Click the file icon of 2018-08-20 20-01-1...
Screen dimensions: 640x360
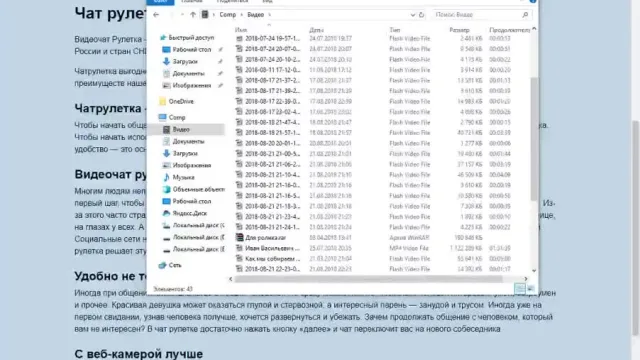(x=239, y=143)
